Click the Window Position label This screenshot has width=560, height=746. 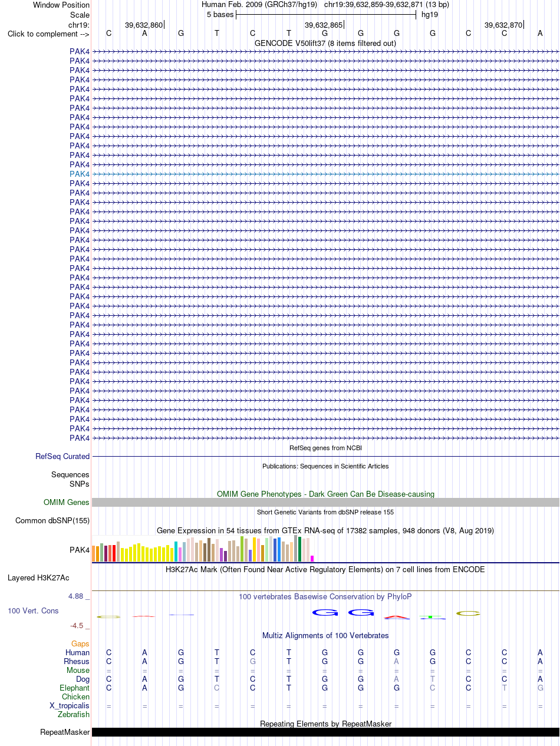tap(61, 5)
